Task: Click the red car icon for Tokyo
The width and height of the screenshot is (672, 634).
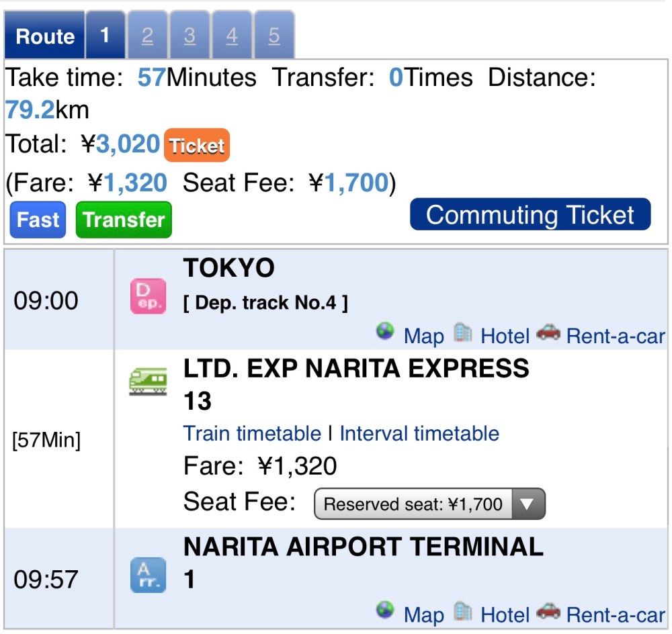Action: 548,332
